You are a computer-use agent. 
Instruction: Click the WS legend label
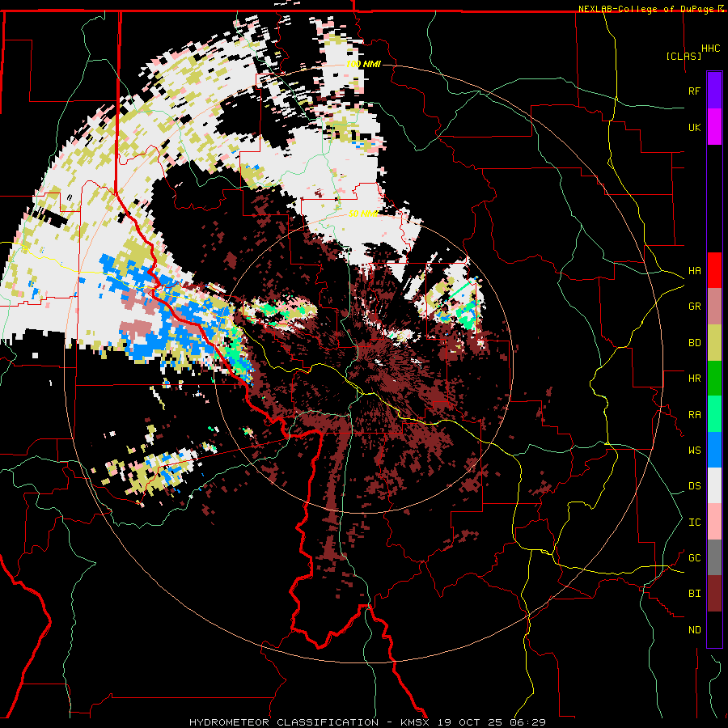pyautogui.click(x=694, y=451)
